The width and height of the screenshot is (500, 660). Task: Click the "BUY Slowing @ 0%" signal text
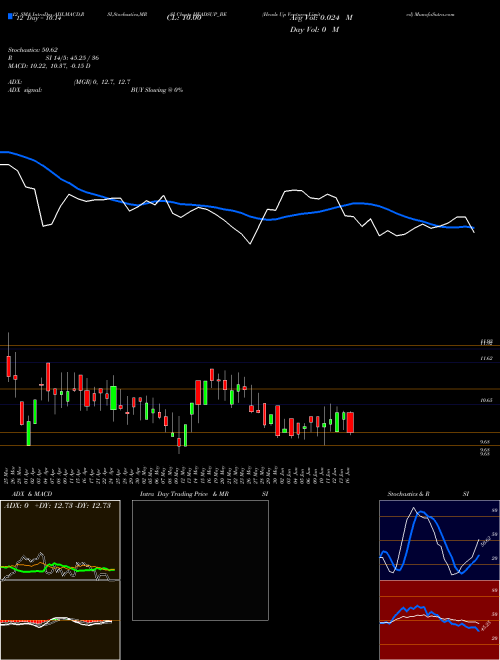click(157, 90)
